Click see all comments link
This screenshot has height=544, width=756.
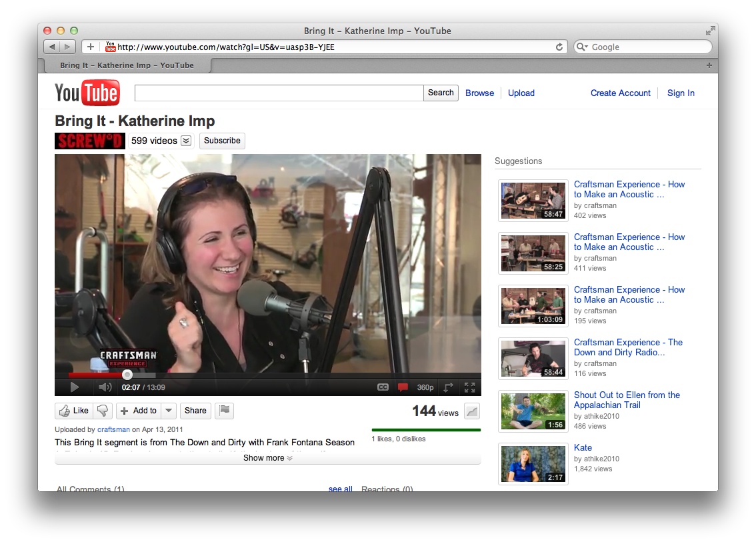[x=341, y=489]
